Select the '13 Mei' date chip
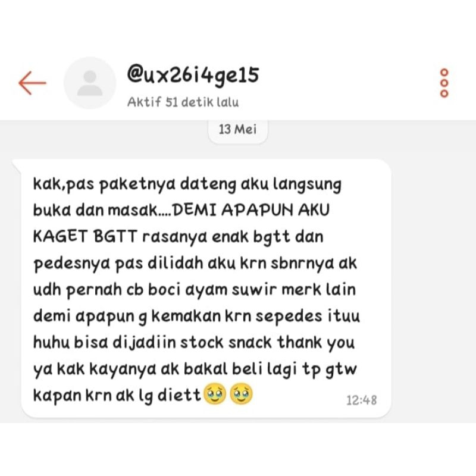The width and height of the screenshot is (476, 476). [x=237, y=129]
